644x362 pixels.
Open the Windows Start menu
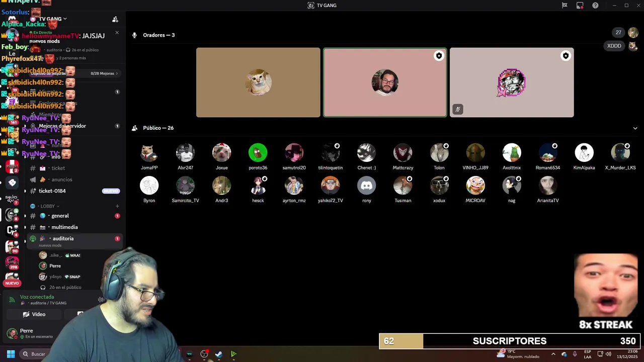11,354
